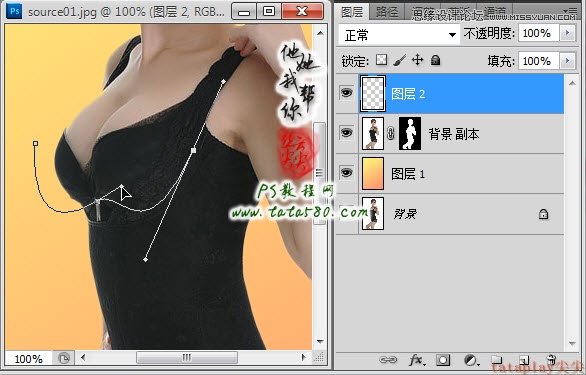Open the 填充 slider arrow
Viewport: 586px width, 375px height.
568,61
